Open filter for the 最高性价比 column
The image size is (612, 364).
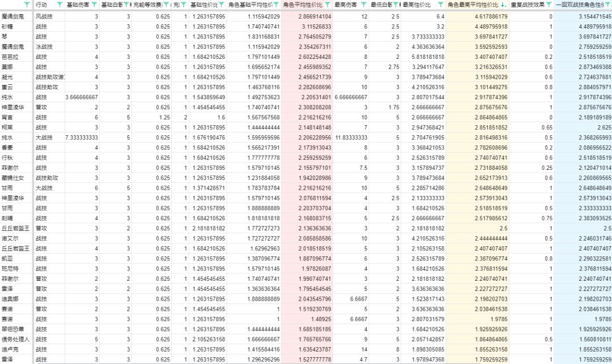pyautogui.click(x=440, y=5)
